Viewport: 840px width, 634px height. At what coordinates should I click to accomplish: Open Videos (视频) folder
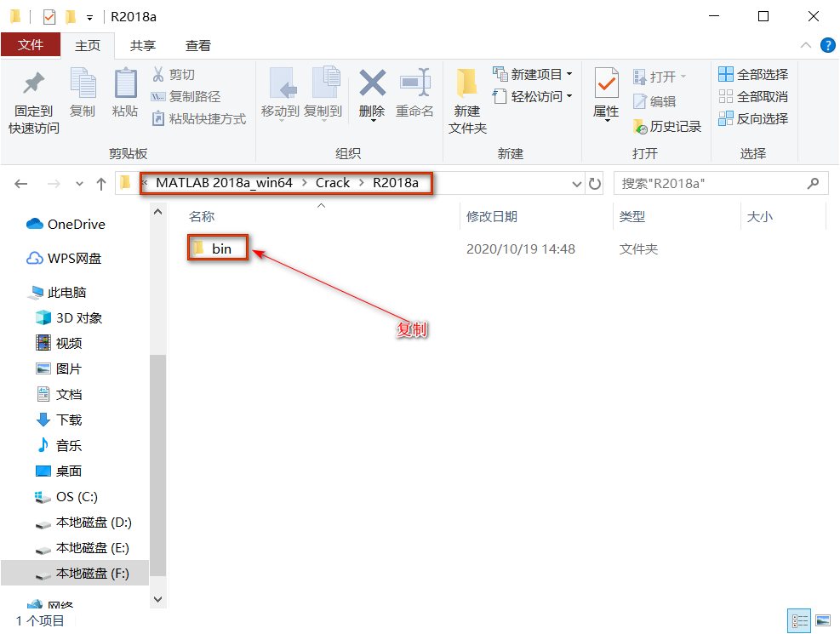(59, 343)
